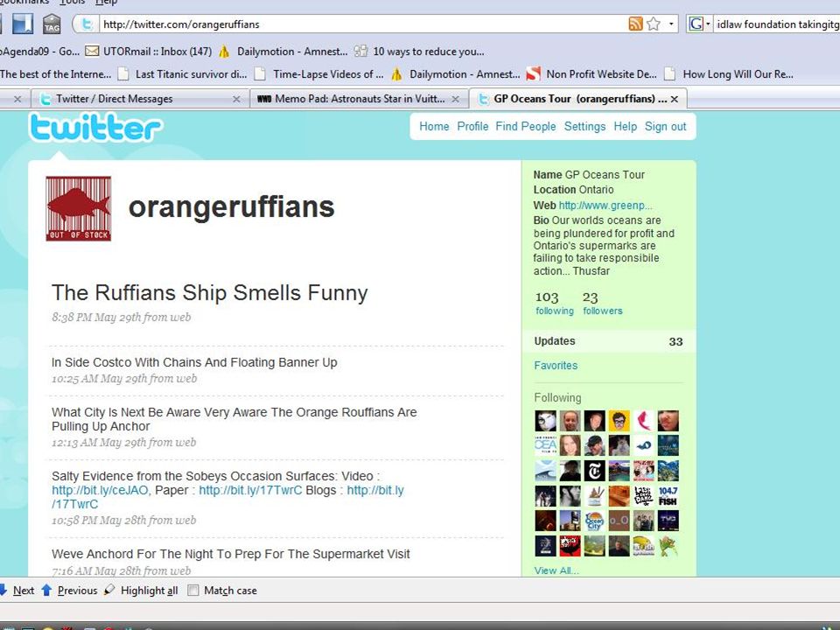Click the orangeruffians fish avatar
The image size is (840, 630).
(78, 208)
